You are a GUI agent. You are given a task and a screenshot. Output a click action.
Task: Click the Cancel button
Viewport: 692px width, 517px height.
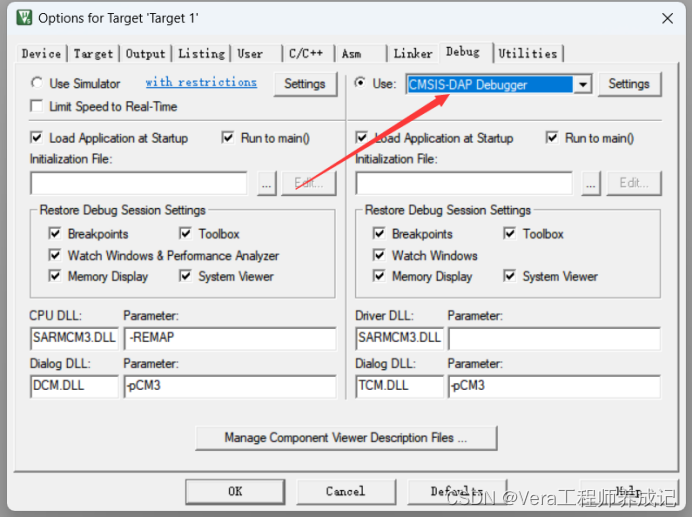point(346,491)
